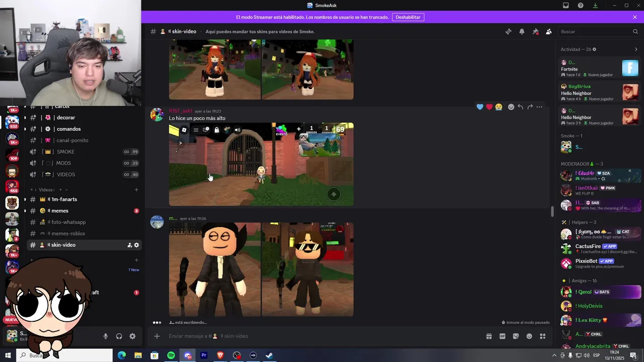The image size is (644, 362).
Task: Open the Fortnite activity card
Action: (600, 68)
